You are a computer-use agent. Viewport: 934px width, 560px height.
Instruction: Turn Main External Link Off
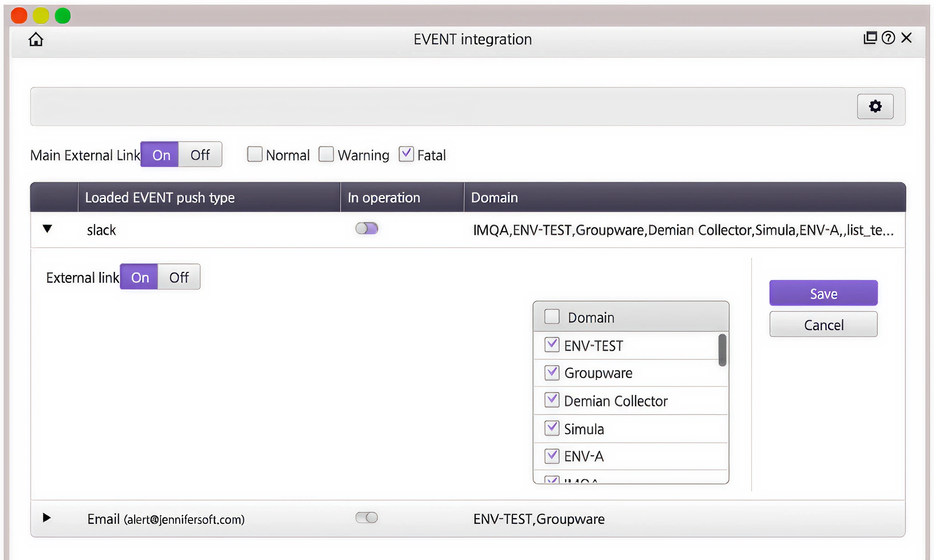[x=200, y=154]
